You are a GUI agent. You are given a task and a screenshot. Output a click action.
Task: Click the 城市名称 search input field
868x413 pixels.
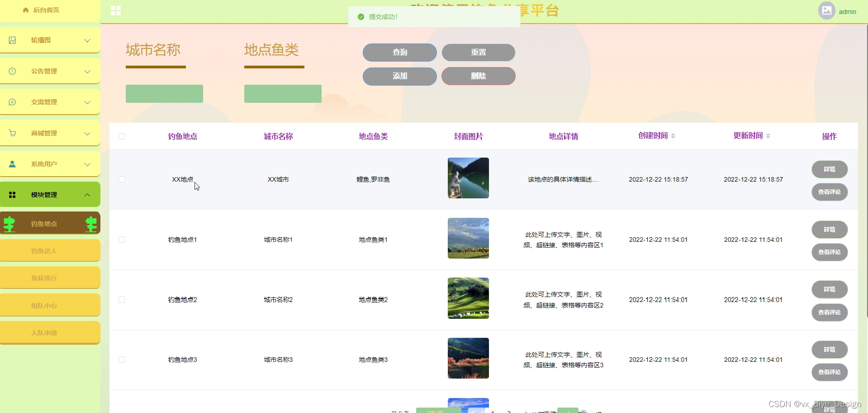[x=164, y=94]
